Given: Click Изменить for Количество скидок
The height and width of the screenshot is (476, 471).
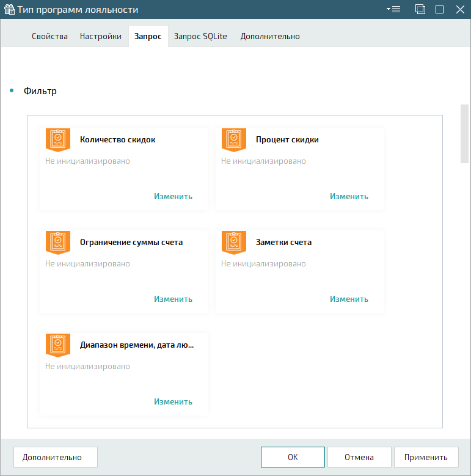Looking at the screenshot, I should click(x=173, y=196).
